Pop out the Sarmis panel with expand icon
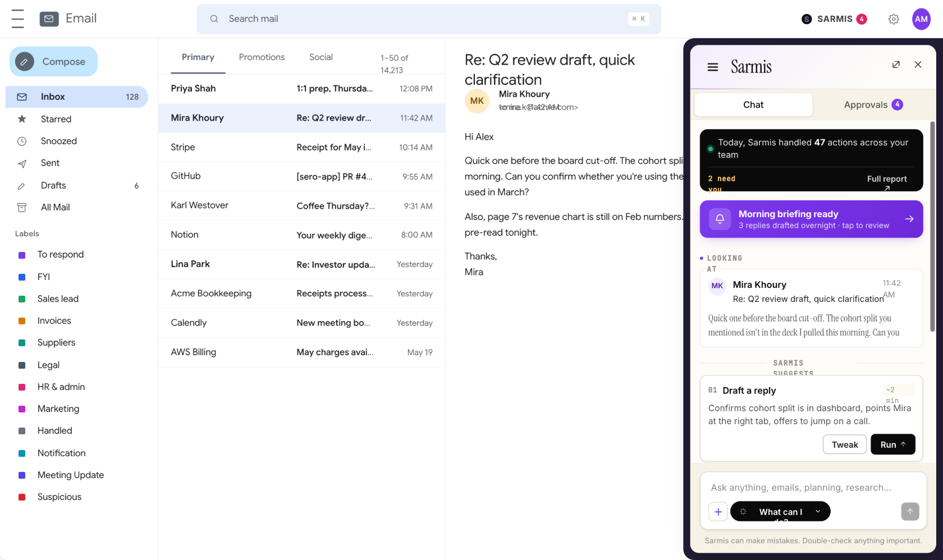Viewport: 943px width, 560px height. tap(896, 65)
